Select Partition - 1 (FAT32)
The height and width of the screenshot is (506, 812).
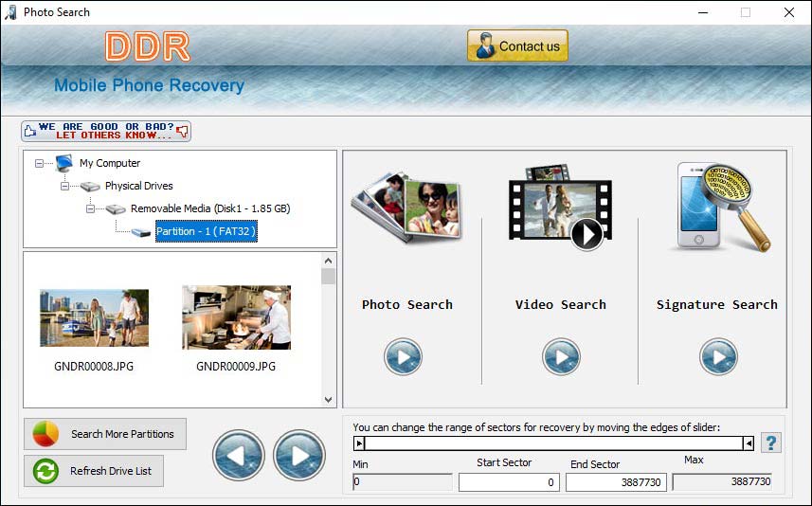pos(207,231)
